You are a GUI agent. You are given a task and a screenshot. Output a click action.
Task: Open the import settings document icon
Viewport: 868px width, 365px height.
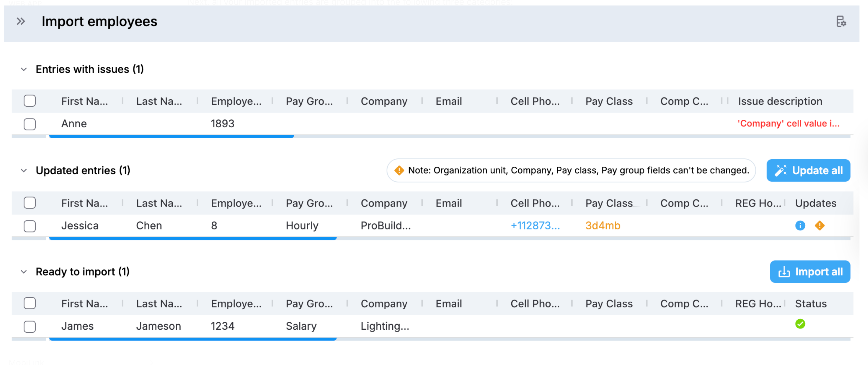point(841,22)
